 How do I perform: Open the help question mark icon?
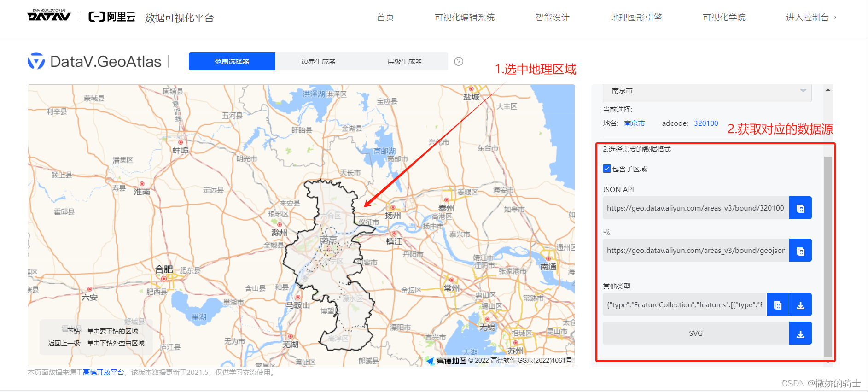(x=459, y=61)
